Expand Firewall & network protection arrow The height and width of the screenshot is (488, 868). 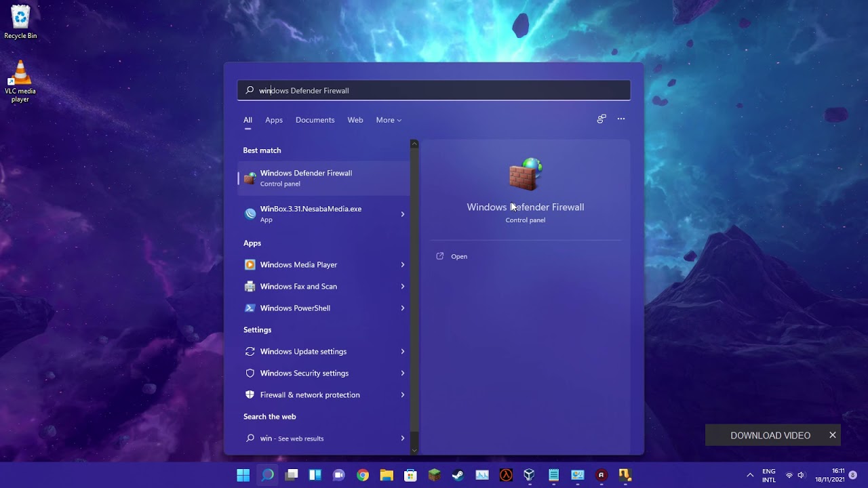click(x=402, y=395)
